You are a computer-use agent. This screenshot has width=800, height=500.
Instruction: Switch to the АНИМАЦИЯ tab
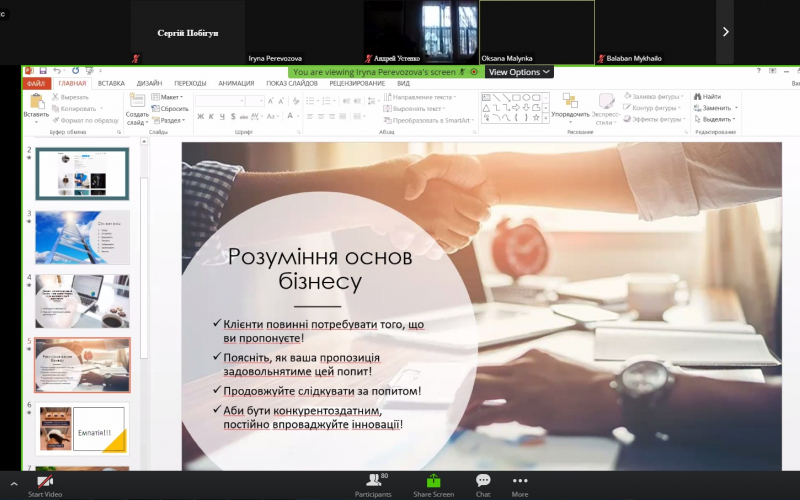point(236,83)
